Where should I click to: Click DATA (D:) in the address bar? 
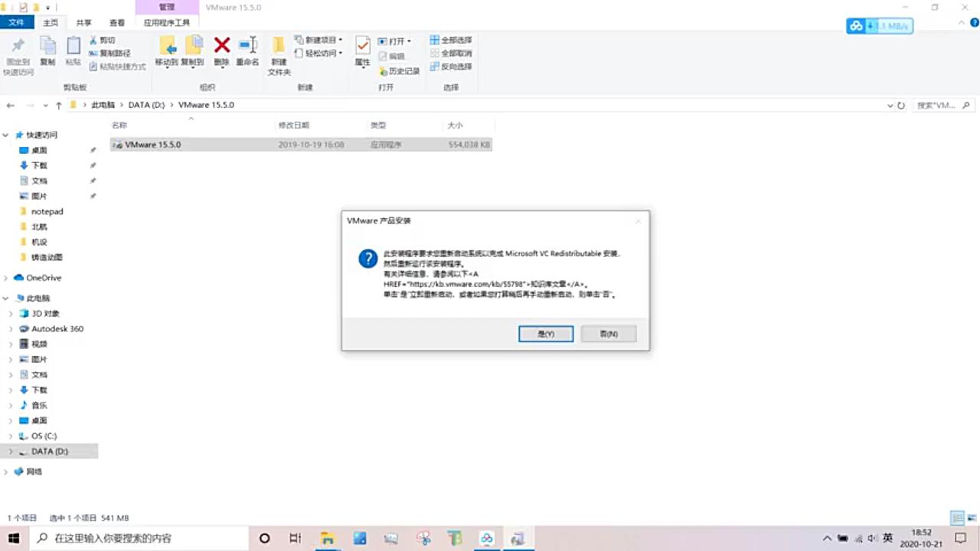pyautogui.click(x=146, y=105)
